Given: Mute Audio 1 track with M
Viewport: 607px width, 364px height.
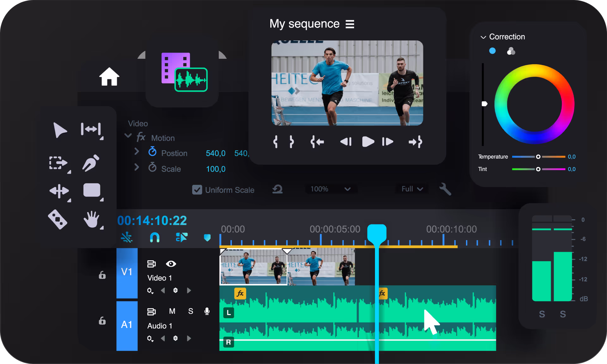Looking at the screenshot, I should (x=172, y=311).
